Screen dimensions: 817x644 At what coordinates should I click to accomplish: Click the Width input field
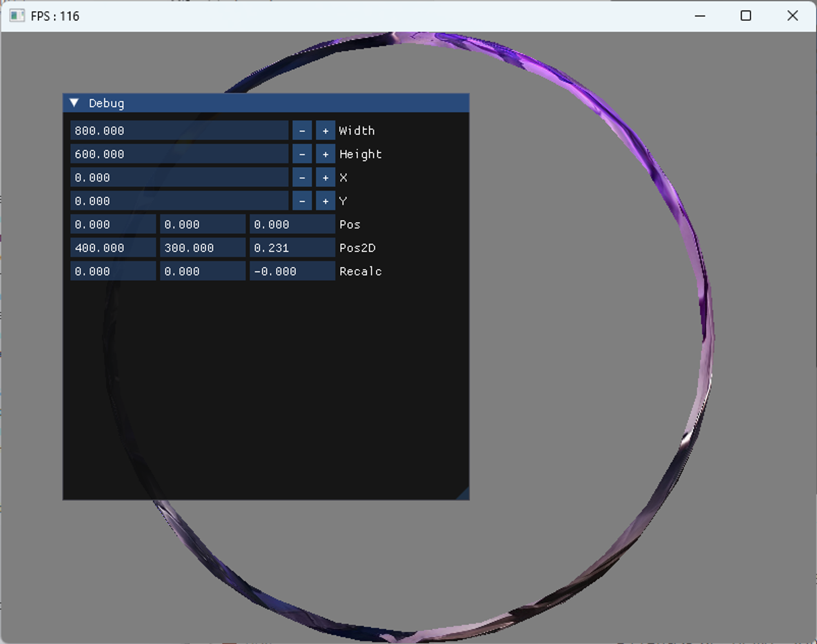pos(179,131)
